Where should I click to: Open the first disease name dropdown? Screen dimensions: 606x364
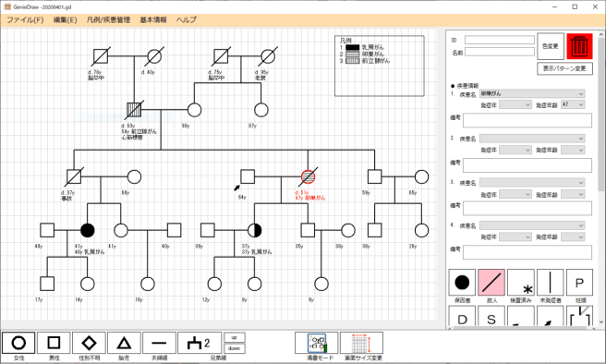point(532,93)
